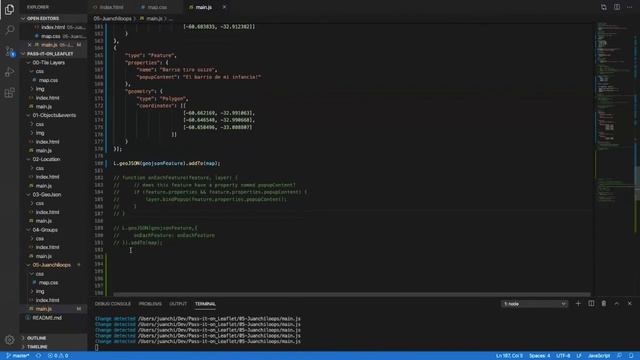Click line 180 L.geoJSON addTo(map) code
640x360 pixels.
point(167,164)
